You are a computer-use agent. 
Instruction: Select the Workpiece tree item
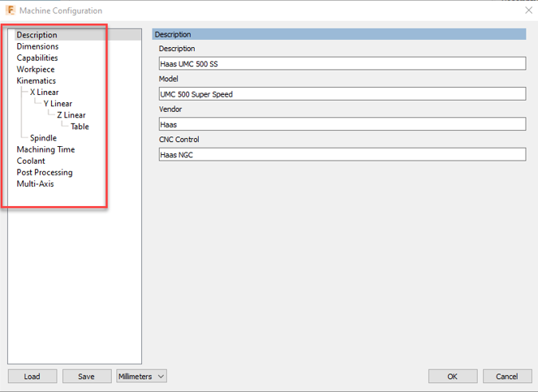36,69
